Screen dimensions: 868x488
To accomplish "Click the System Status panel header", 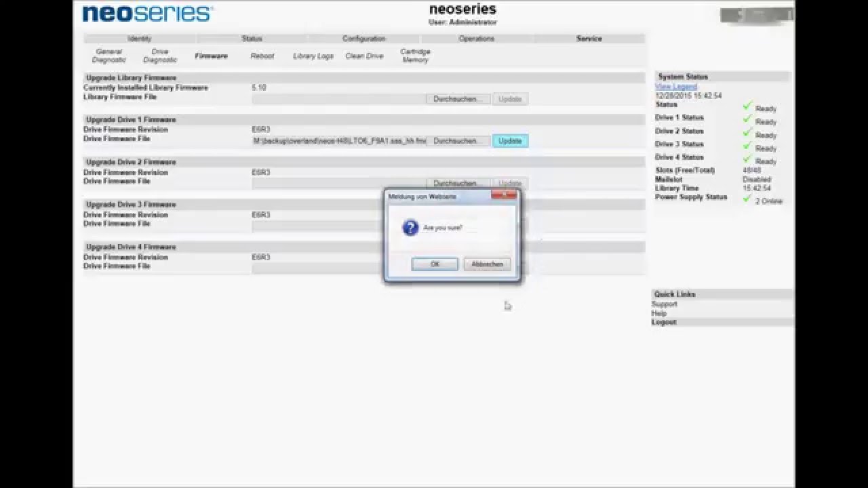I will (723, 77).
